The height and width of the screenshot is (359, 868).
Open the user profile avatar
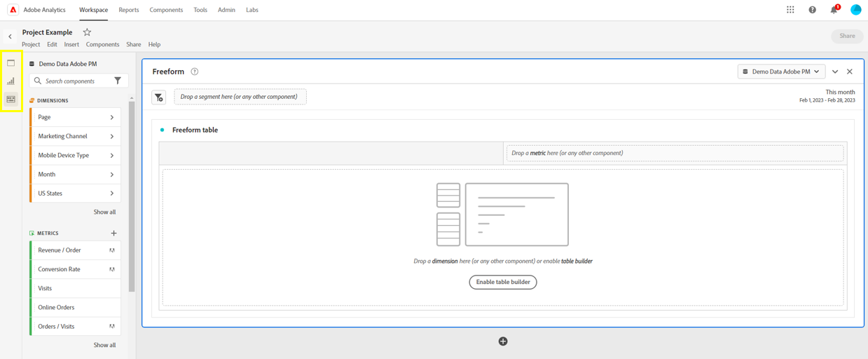click(855, 10)
